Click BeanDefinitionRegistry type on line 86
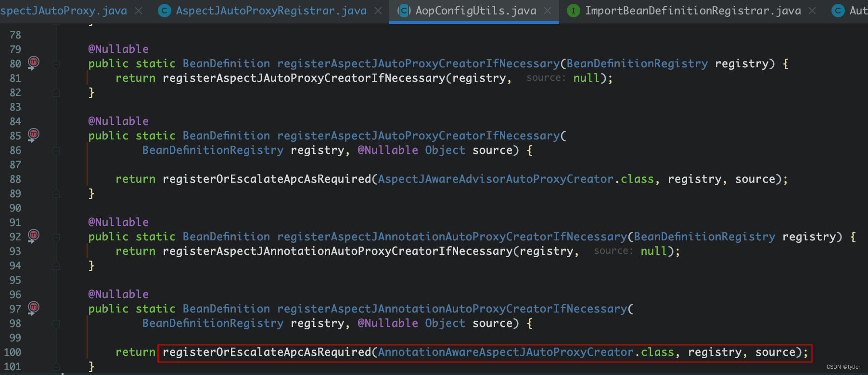Image resolution: width=868 pixels, height=375 pixels. pyautogui.click(x=213, y=150)
